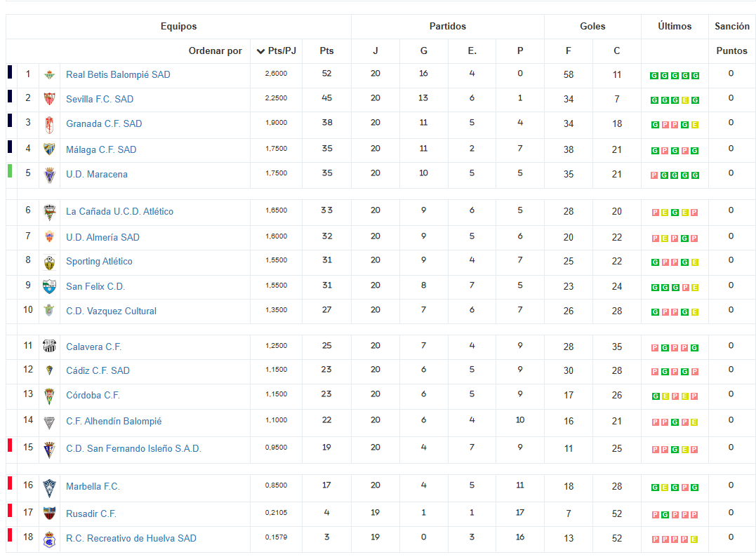Open Córdoba C.F. team link
This screenshot has width=756, height=557.
tap(93, 396)
